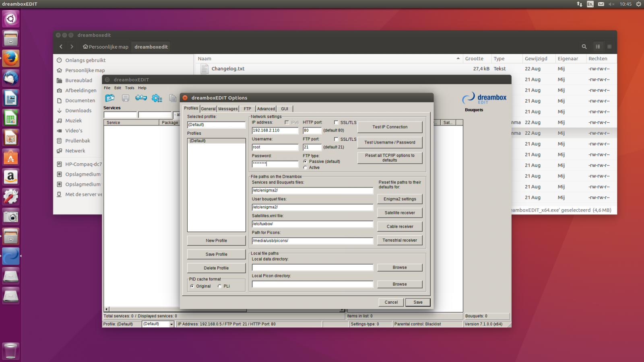Enable the HTTP port SSL/TLS checkbox

[336, 123]
